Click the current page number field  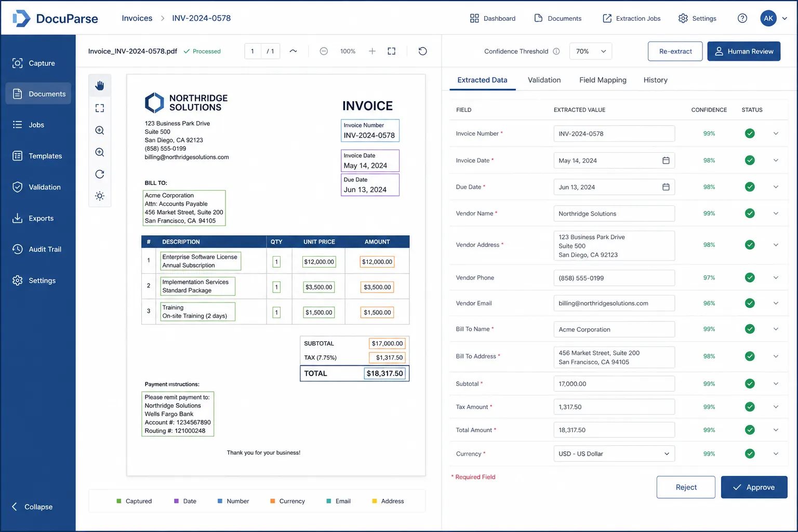pos(252,51)
